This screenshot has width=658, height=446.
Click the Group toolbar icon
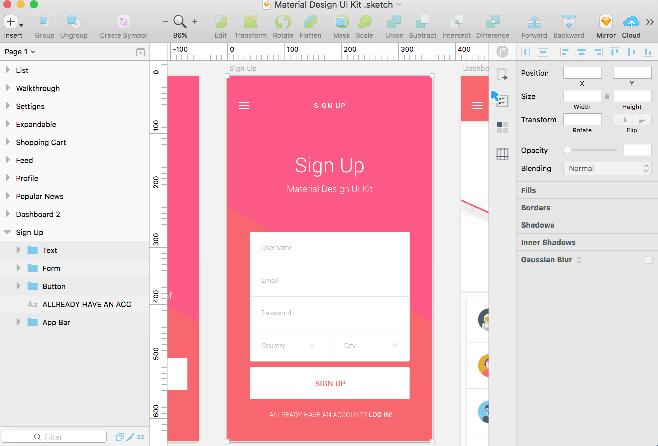tap(44, 21)
